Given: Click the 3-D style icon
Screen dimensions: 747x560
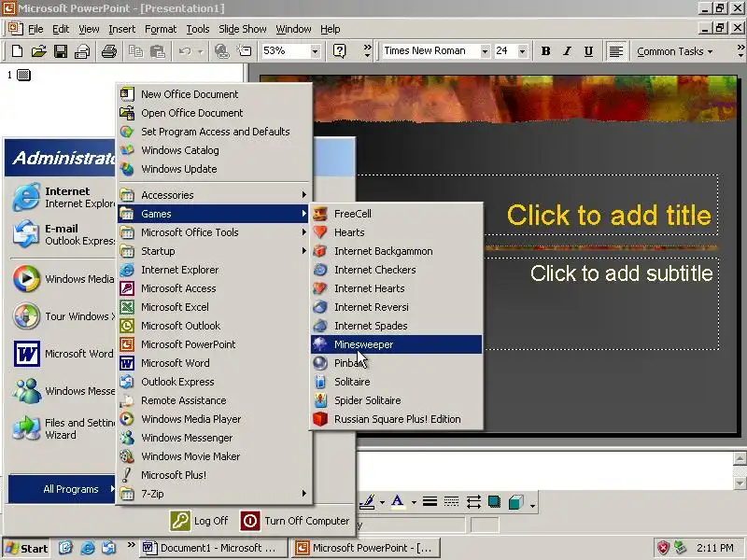Looking at the screenshot, I should [516, 501].
